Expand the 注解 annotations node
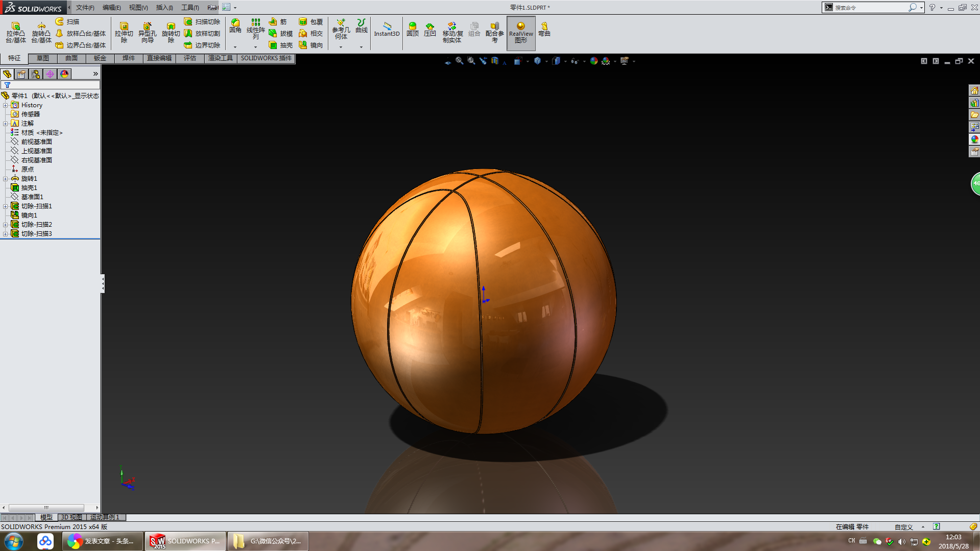 (6, 124)
